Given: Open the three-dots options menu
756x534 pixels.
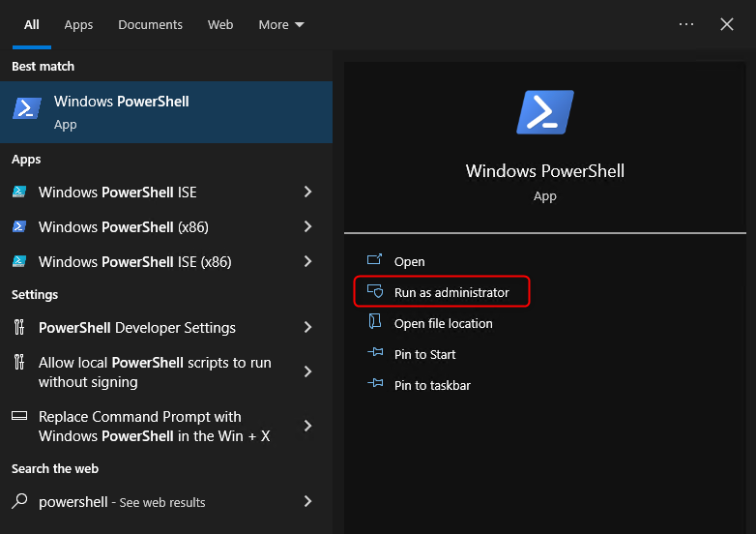Looking at the screenshot, I should 686,24.
